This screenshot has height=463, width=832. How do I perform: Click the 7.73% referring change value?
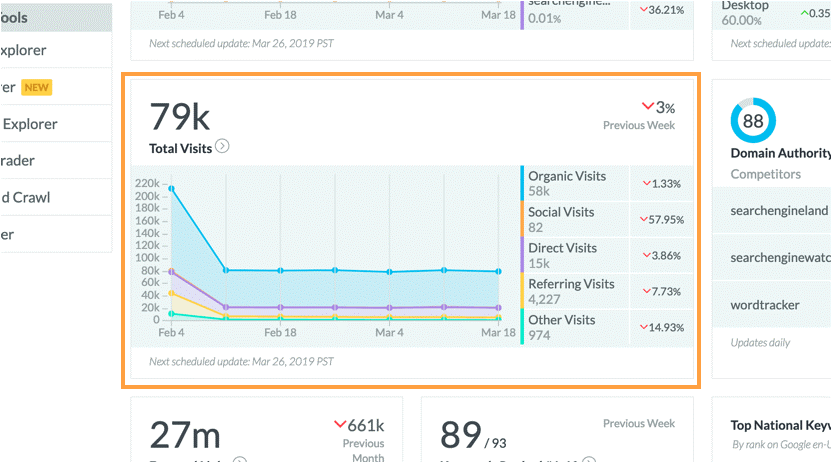click(x=665, y=292)
